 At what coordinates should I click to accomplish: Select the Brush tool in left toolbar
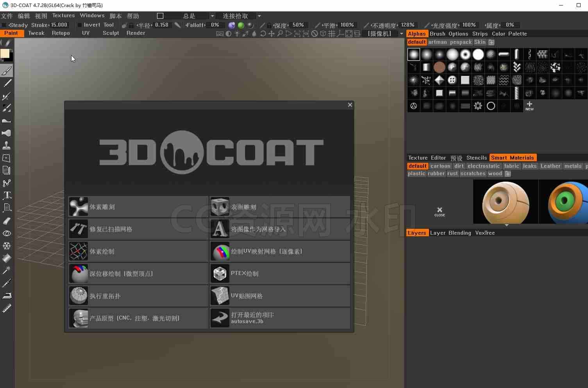pos(7,71)
